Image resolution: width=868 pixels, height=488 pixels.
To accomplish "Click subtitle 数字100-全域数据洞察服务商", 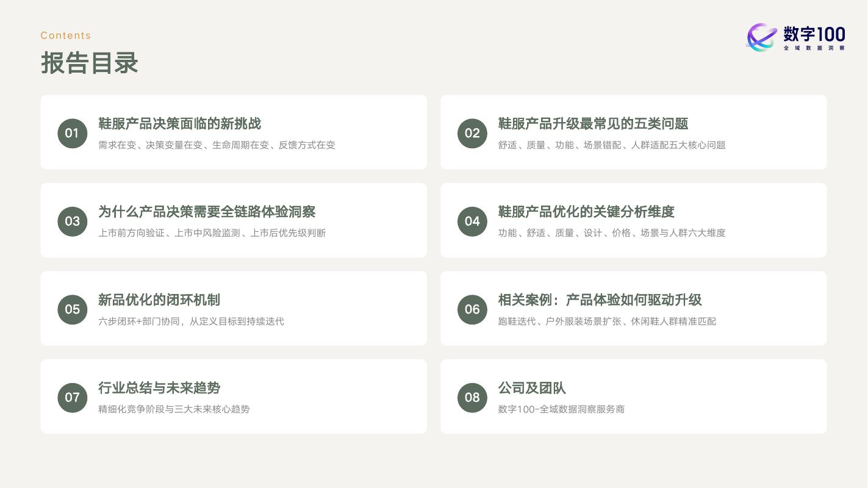I will [x=561, y=409].
